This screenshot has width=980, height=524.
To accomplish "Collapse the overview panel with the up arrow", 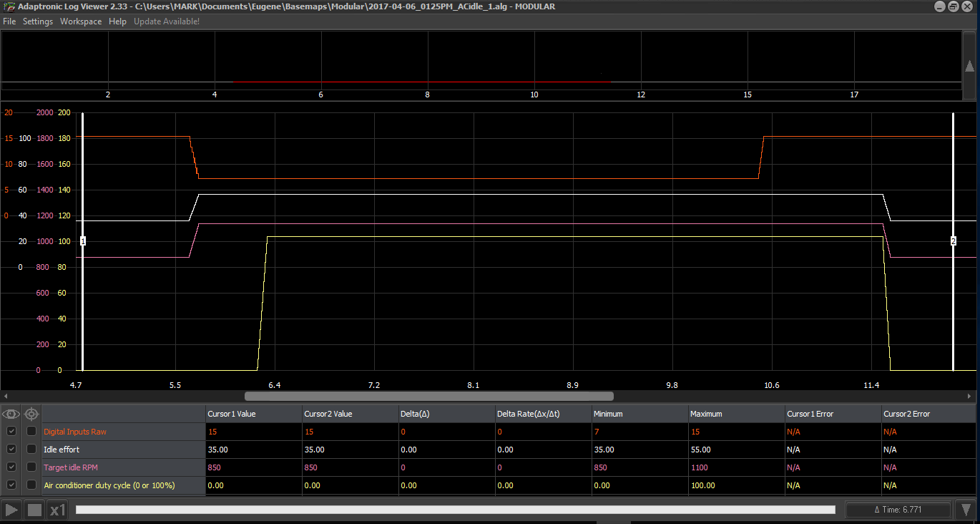I will pos(969,67).
